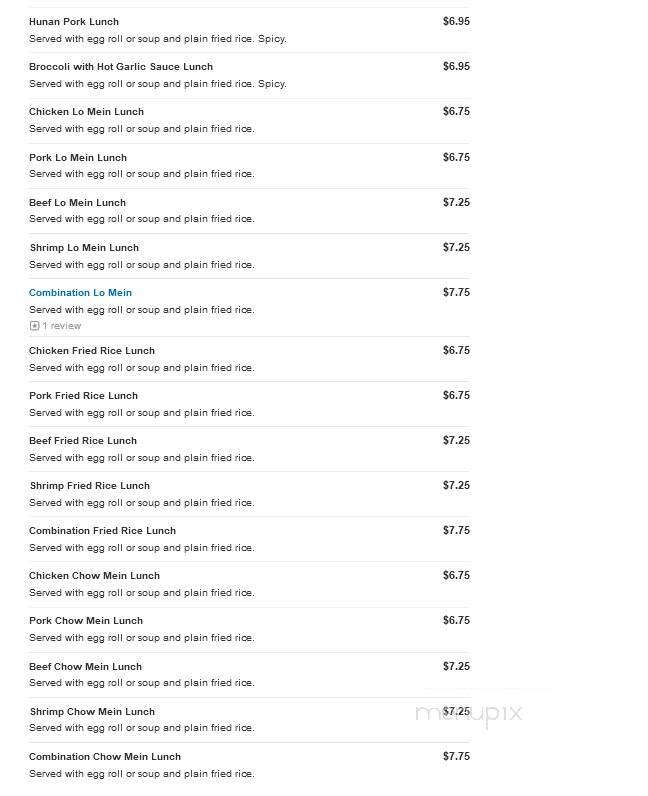Pick the Beef Fried Rice Lunch item

tap(83, 441)
